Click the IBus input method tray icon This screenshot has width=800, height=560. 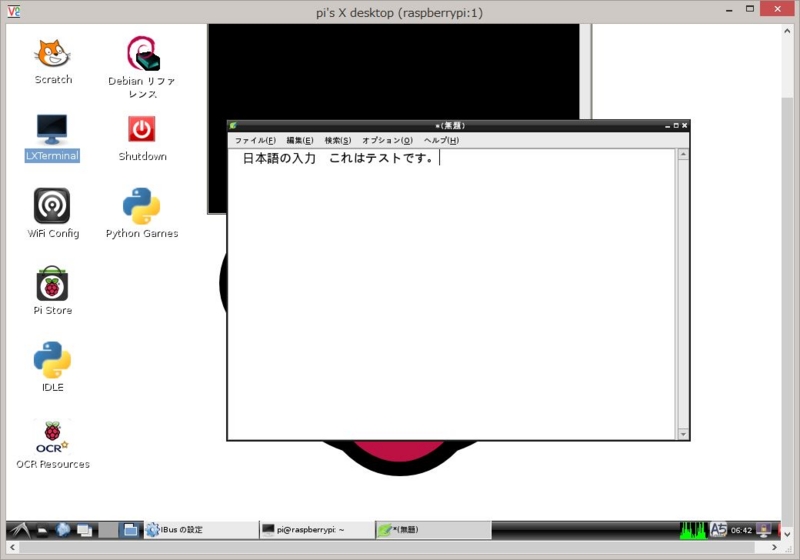[x=718, y=530]
